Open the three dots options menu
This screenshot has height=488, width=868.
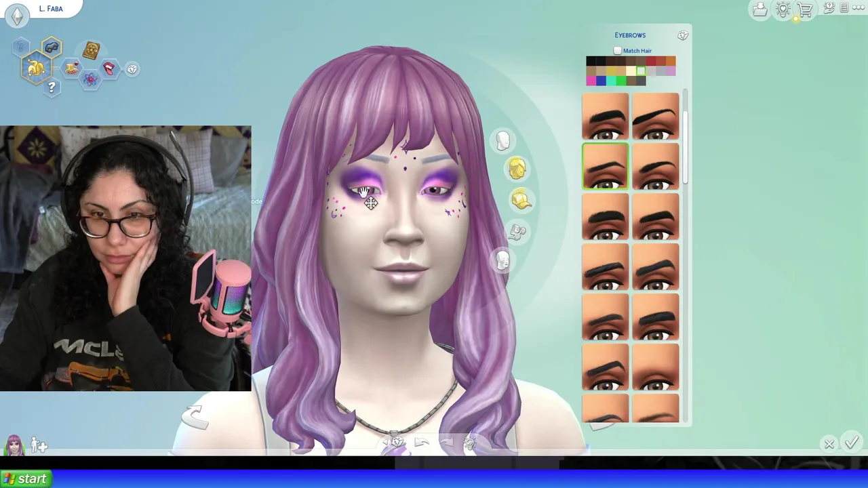coord(858,7)
